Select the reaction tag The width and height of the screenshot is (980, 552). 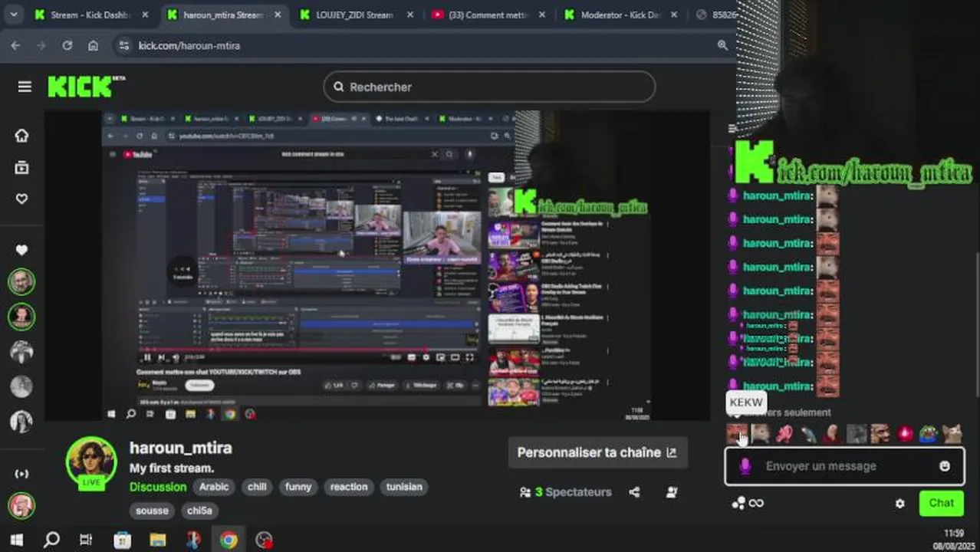coord(349,487)
